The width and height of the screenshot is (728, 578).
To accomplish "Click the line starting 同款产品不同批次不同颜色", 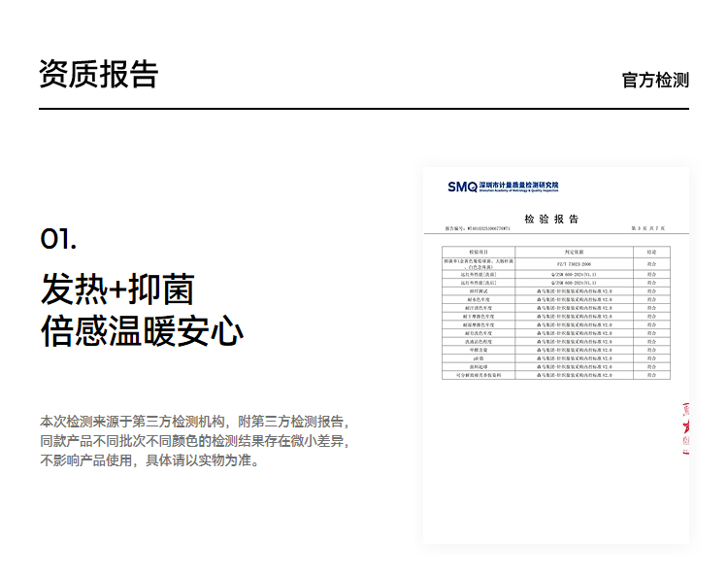I will 194,441.
